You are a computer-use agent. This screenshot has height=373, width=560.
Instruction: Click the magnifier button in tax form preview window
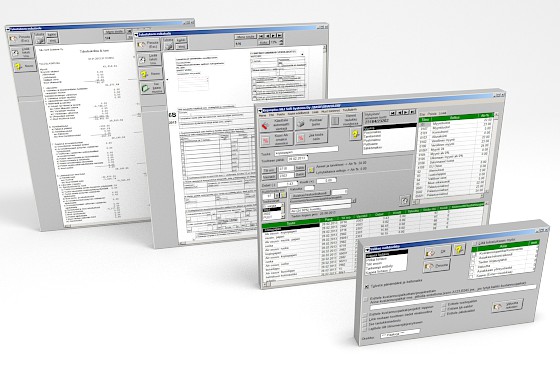tap(150, 59)
